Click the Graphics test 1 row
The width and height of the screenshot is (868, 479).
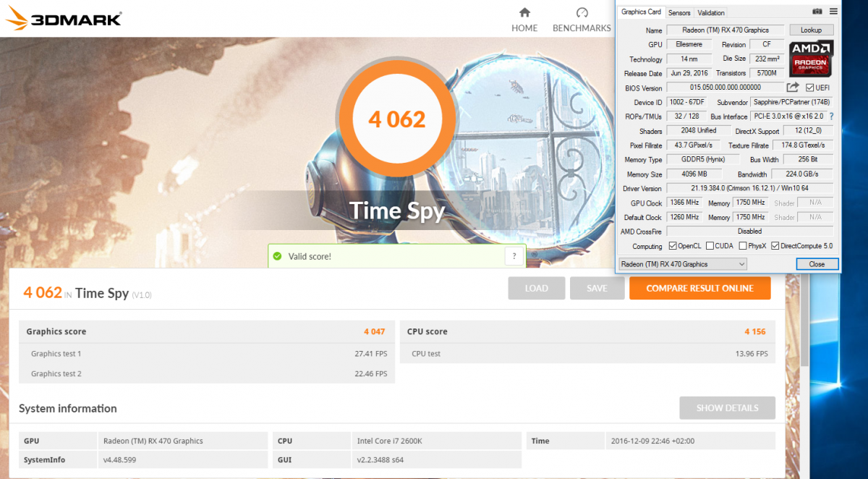[207, 354]
